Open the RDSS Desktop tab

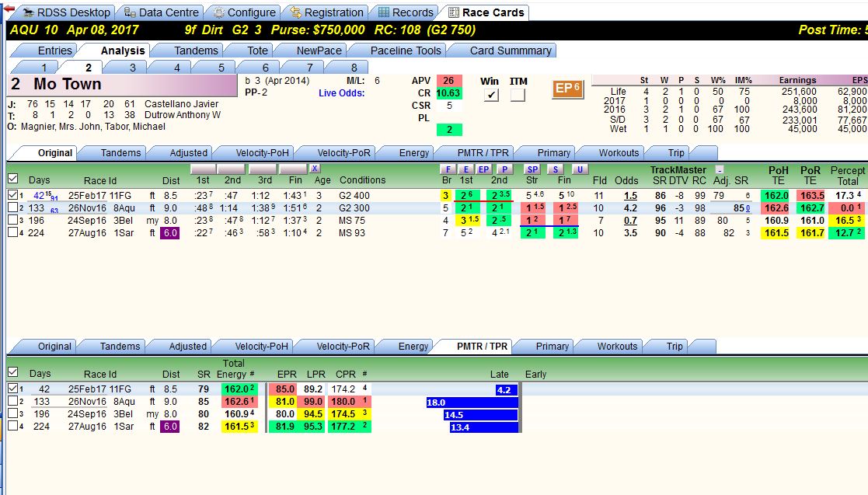pyautogui.click(x=66, y=12)
